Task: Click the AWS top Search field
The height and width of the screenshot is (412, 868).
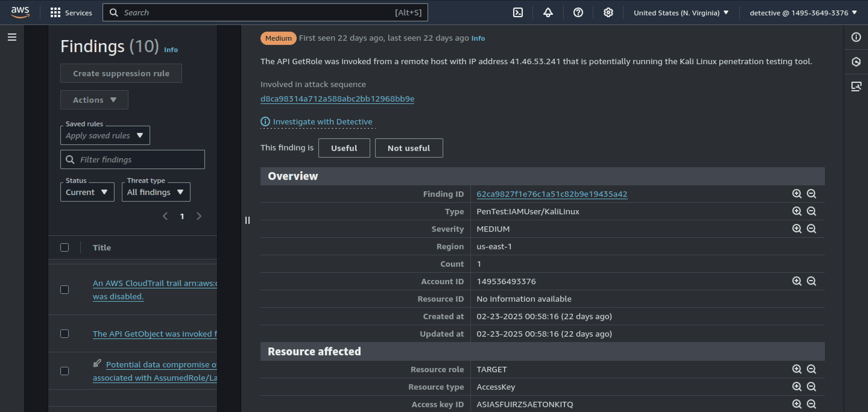Action: tap(265, 12)
